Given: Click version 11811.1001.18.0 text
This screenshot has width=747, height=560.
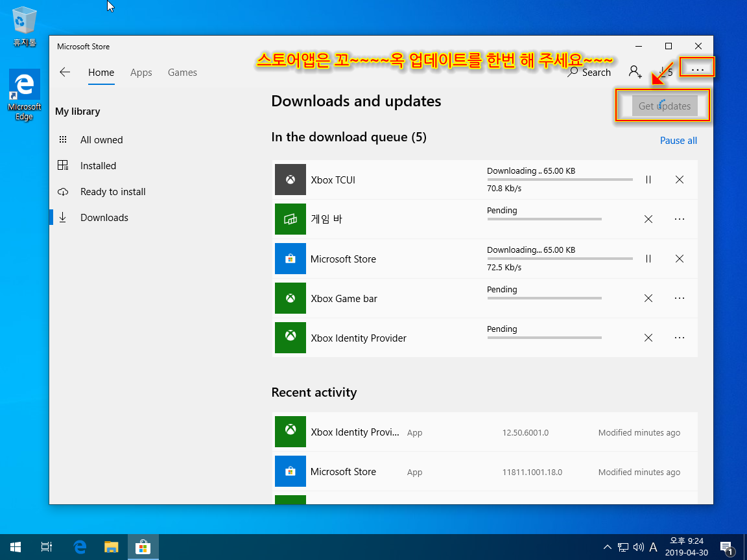Looking at the screenshot, I should tap(532, 472).
